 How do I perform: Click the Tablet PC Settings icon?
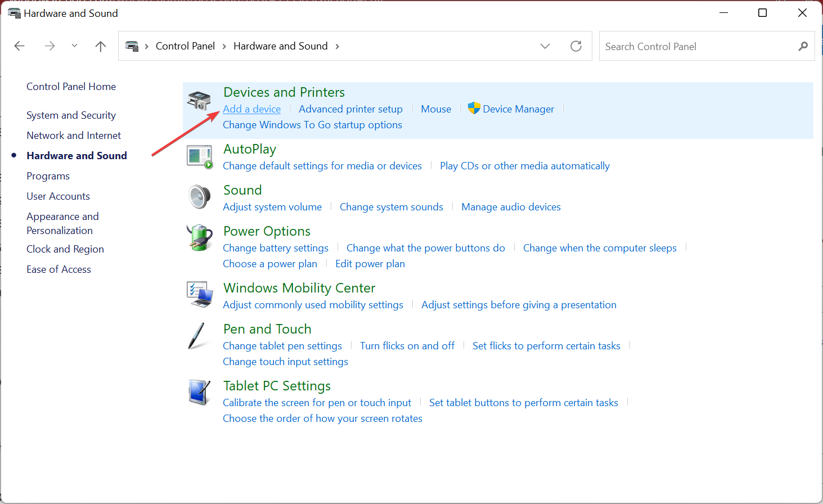[199, 393]
